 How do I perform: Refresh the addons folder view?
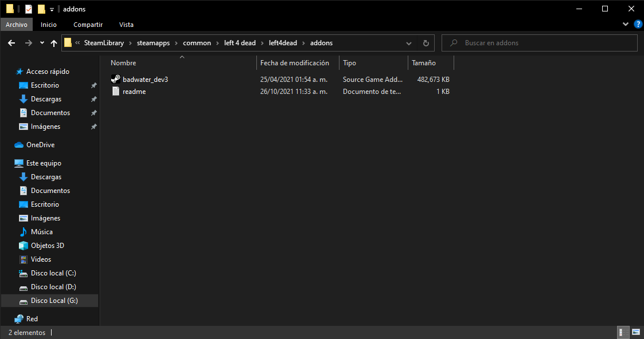coord(426,43)
